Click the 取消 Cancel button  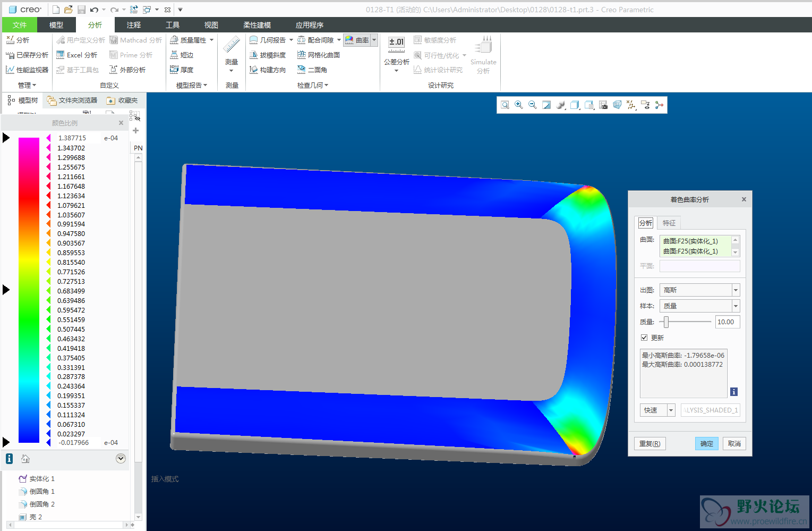(x=734, y=443)
